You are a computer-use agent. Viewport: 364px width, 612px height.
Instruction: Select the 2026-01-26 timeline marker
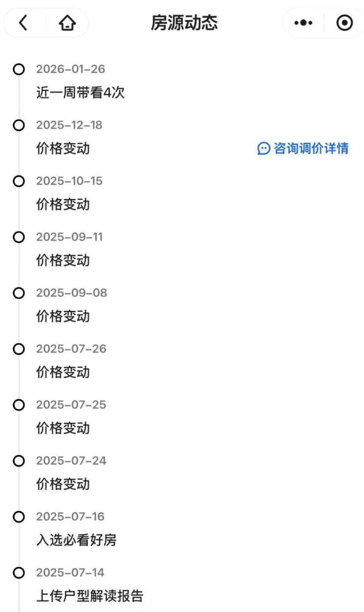19,69
